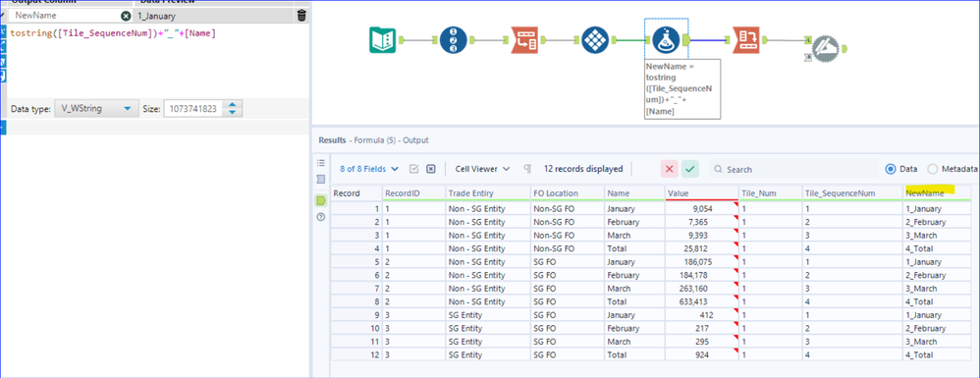This screenshot has height=378, width=980.
Task: Select the Metadata radio button
Action: click(933, 169)
